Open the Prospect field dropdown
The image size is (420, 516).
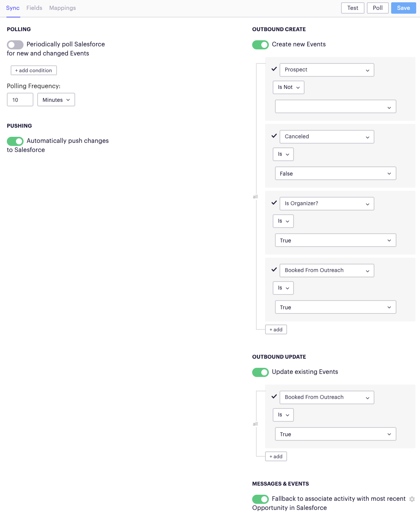click(327, 70)
